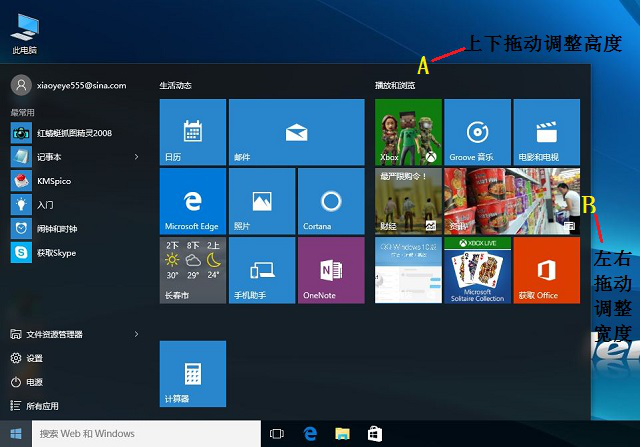Screen dimensions: 640x447
Task: Click the 搜索 Web 和 Windows search box
Action: coord(146,434)
